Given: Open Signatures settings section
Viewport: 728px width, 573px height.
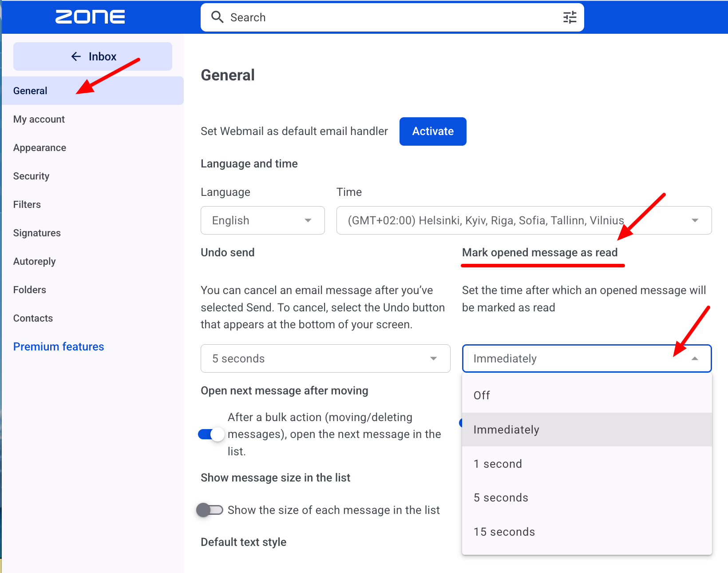Looking at the screenshot, I should point(37,233).
